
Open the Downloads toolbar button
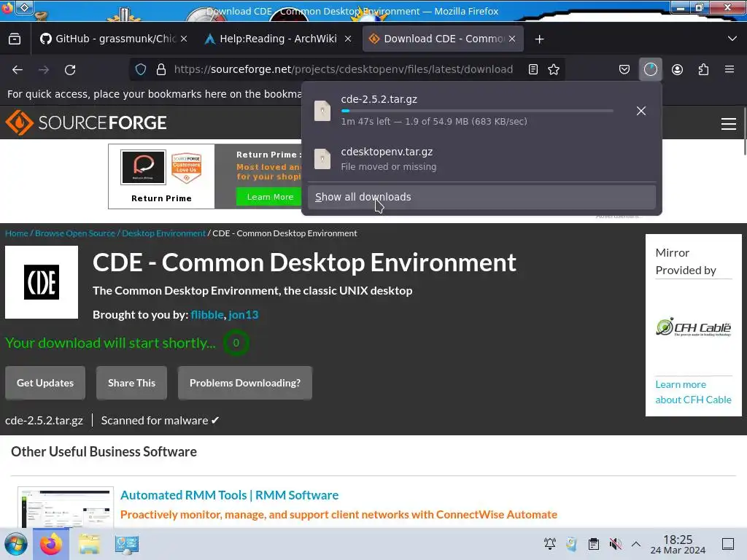pos(650,69)
